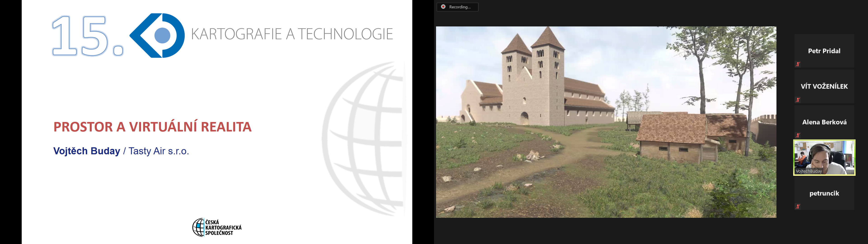Click VÍT VOŽENÍLEK's muted microphone icon
Screen dimensions: 868x244
pyautogui.click(x=798, y=100)
